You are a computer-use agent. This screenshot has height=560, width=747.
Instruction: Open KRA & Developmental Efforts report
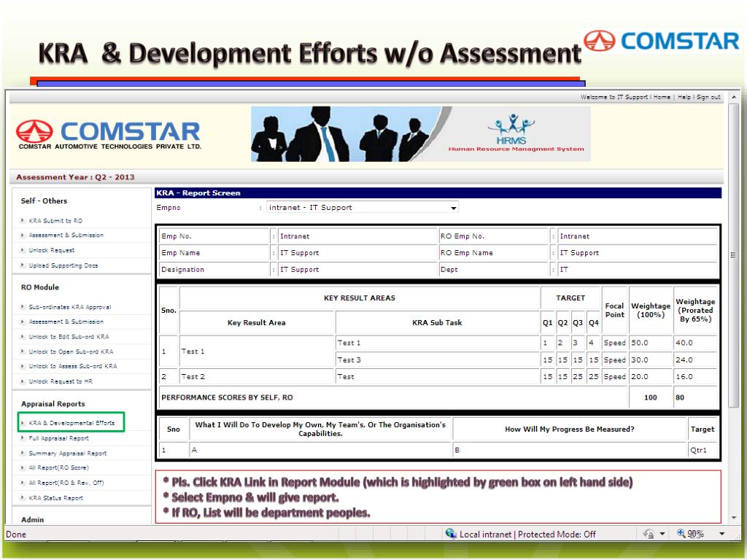[x=71, y=423]
